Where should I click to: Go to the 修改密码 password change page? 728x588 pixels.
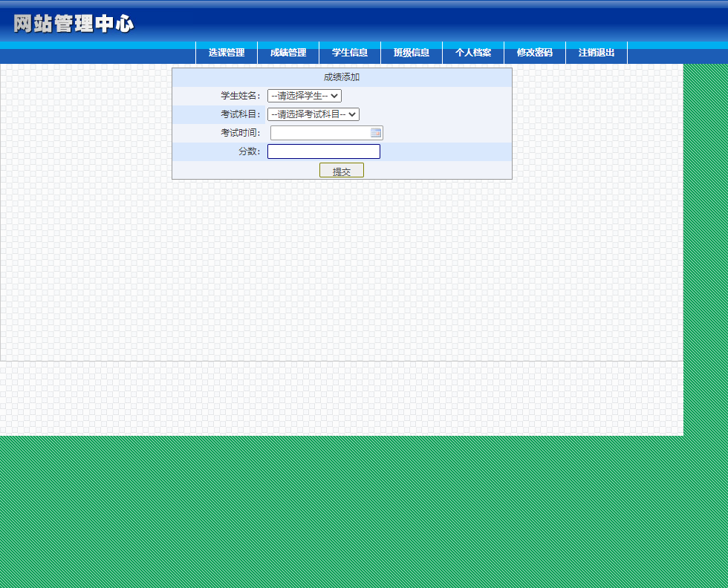(535, 53)
